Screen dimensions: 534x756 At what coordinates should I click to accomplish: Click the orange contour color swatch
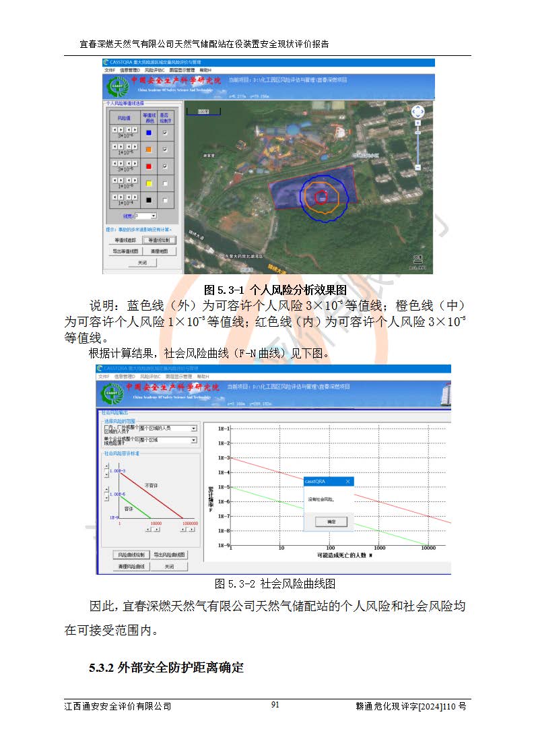click(149, 150)
